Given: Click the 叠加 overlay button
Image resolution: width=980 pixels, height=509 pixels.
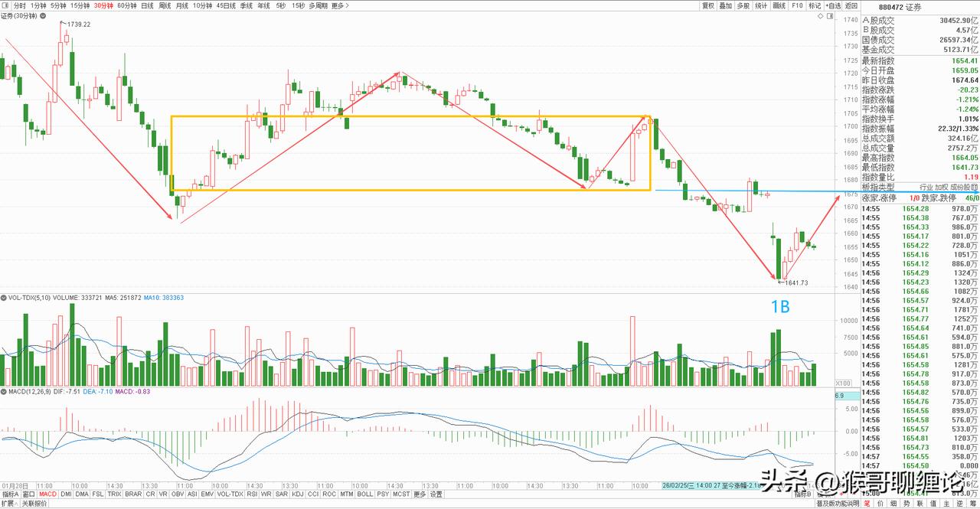Looking at the screenshot, I should point(726,5).
